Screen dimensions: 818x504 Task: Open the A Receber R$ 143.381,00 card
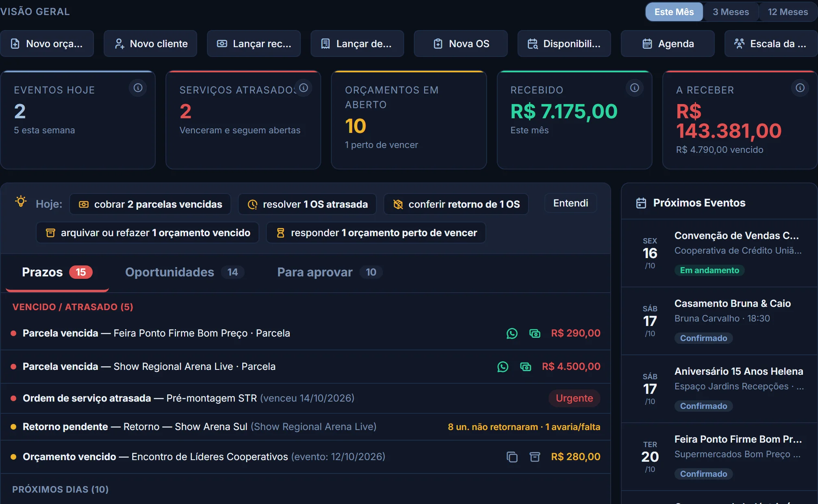coord(740,120)
